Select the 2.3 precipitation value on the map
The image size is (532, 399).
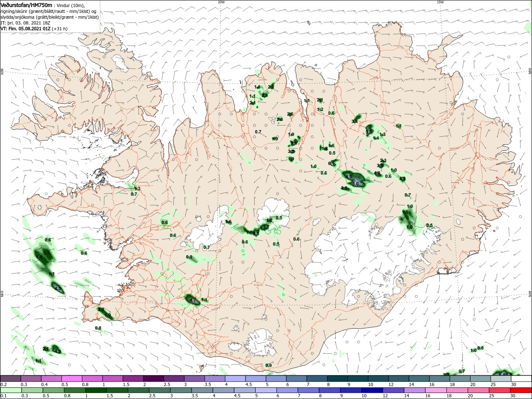[x=383, y=160]
